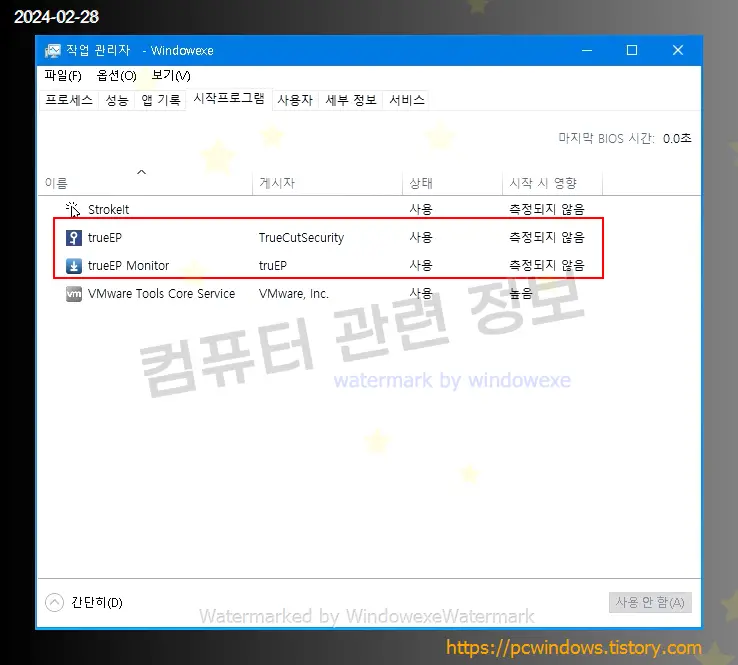This screenshot has width=738, height=665.
Task: Select the trueEP entry name
Action: pyautogui.click(x=104, y=238)
